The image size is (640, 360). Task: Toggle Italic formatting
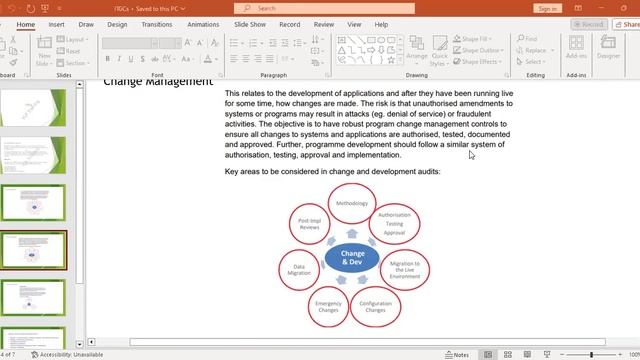[x=119, y=59]
